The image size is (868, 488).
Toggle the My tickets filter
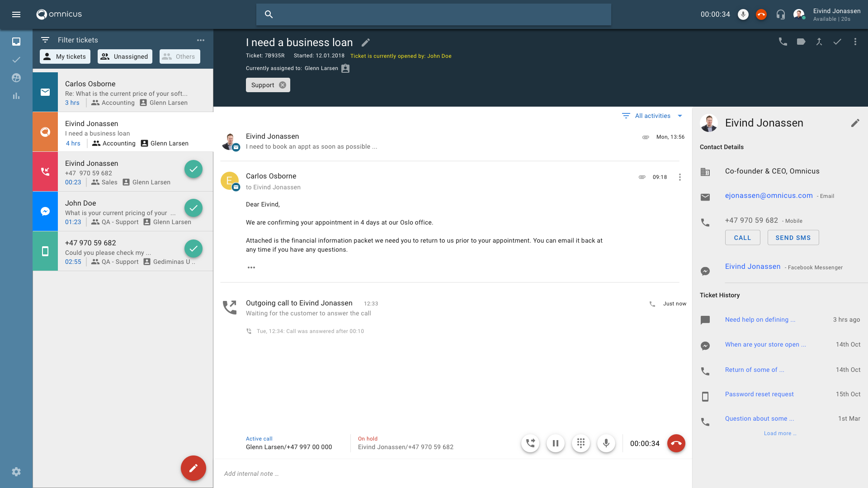(65, 56)
